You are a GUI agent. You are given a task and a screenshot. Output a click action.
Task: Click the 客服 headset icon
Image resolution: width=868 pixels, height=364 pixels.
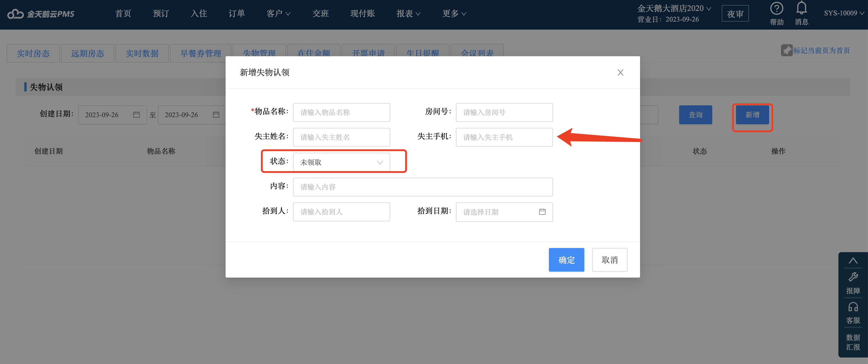853,307
